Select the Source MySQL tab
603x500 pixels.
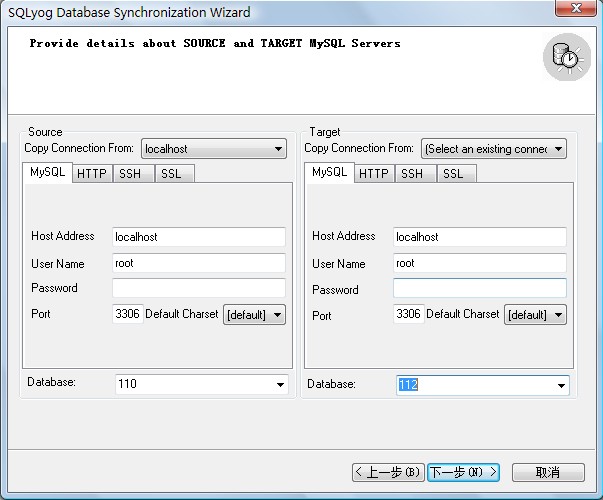coord(47,172)
